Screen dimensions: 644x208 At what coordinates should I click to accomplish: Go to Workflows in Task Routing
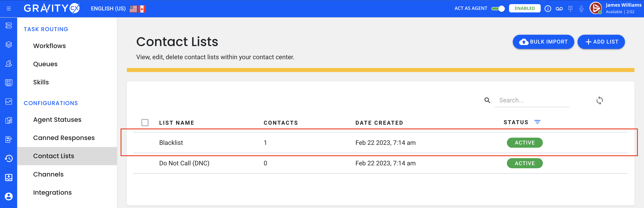49,46
